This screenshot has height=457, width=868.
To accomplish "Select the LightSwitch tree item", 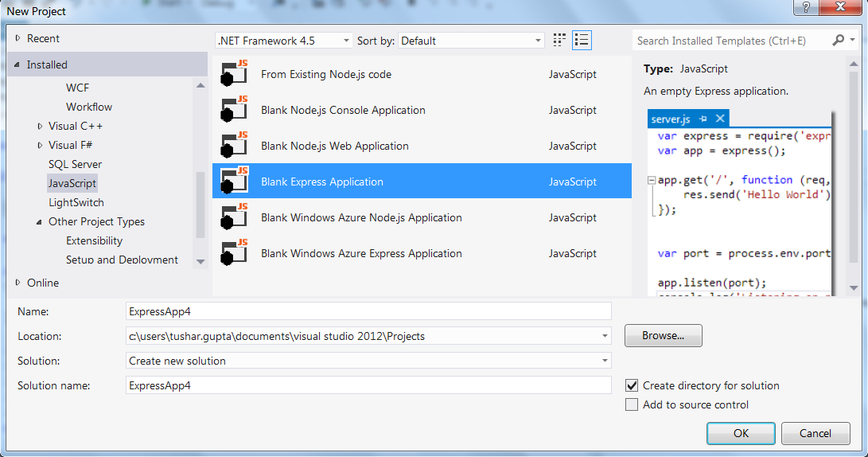I will [76, 202].
